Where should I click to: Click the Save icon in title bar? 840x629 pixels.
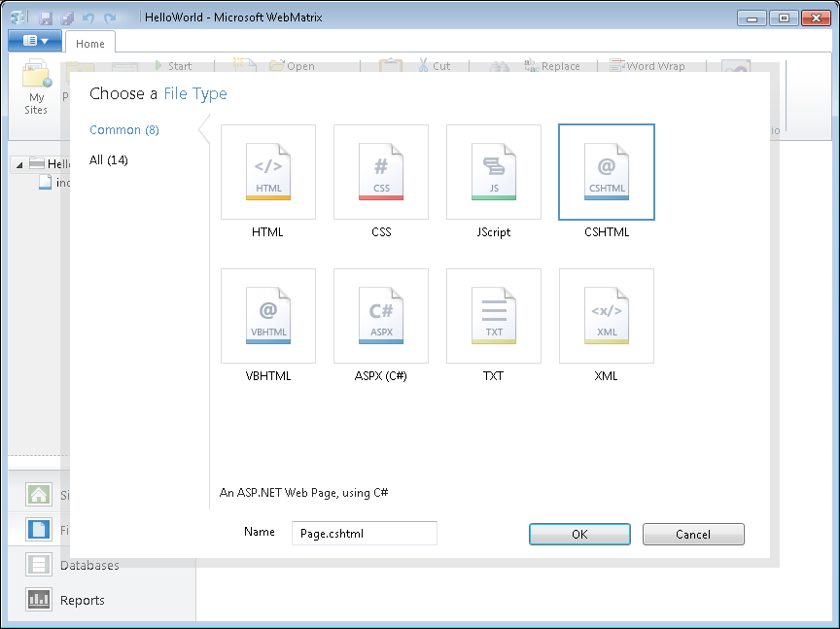[x=46, y=18]
